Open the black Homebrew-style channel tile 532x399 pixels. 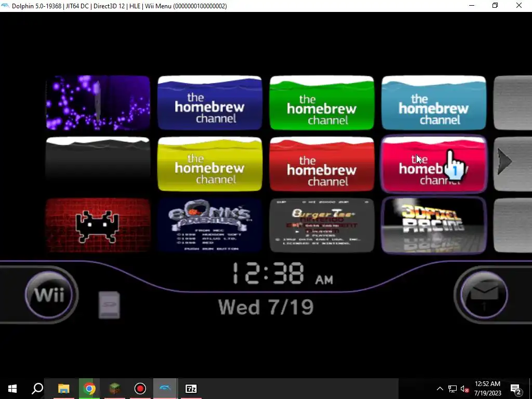98,164
